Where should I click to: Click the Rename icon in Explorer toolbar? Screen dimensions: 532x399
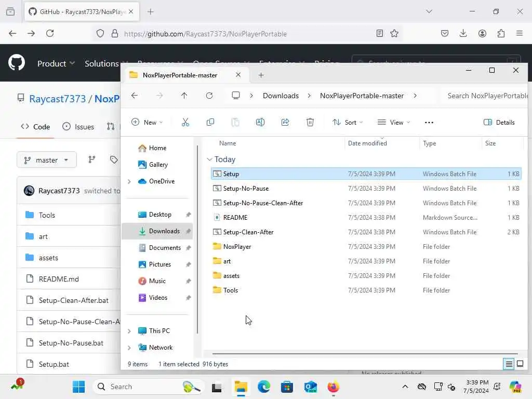coord(260,122)
